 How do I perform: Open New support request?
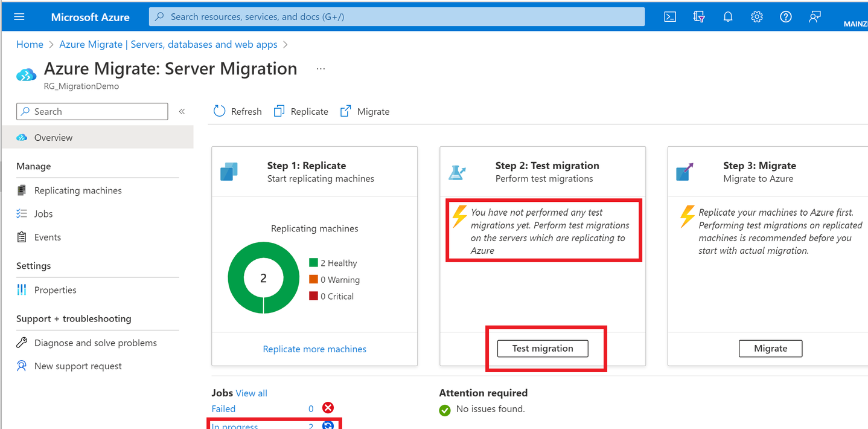tap(78, 366)
